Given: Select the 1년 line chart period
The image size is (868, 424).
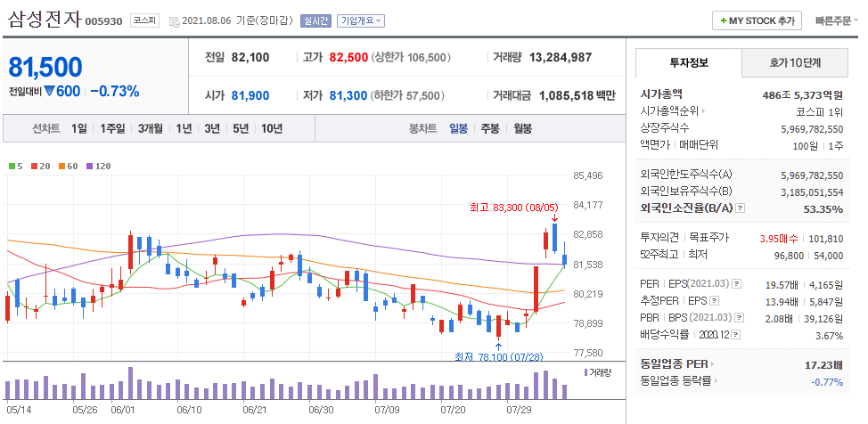Looking at the screenshot, I should (x=184, y=128).
